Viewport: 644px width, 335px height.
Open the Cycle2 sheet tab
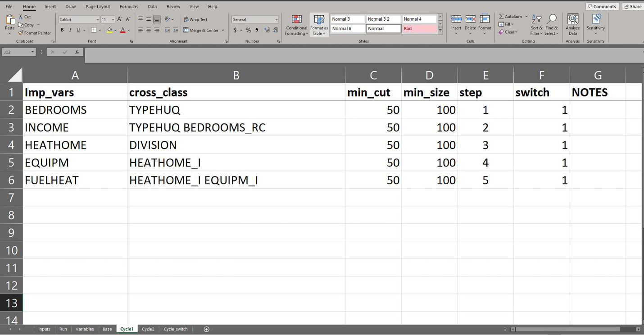click(x=148, y=329)
